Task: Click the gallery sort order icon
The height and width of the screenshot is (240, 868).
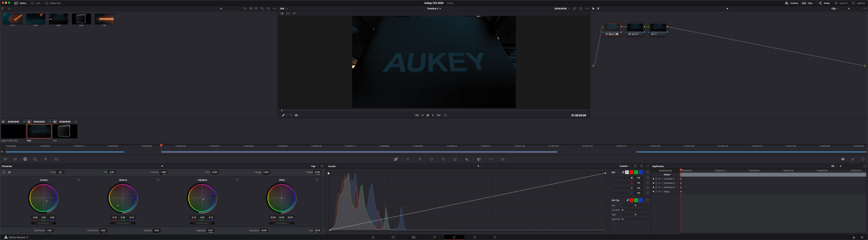Action: pyautogui.click(x=245, y=9)
